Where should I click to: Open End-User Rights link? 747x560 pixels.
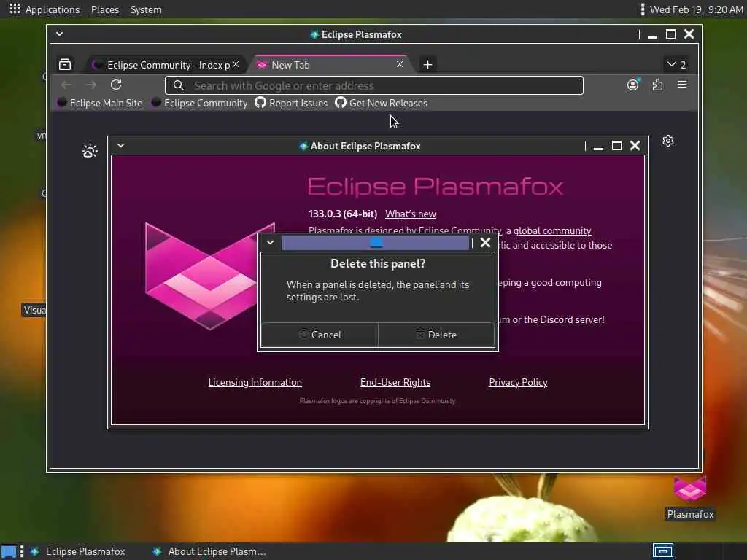tap(395, 382)
